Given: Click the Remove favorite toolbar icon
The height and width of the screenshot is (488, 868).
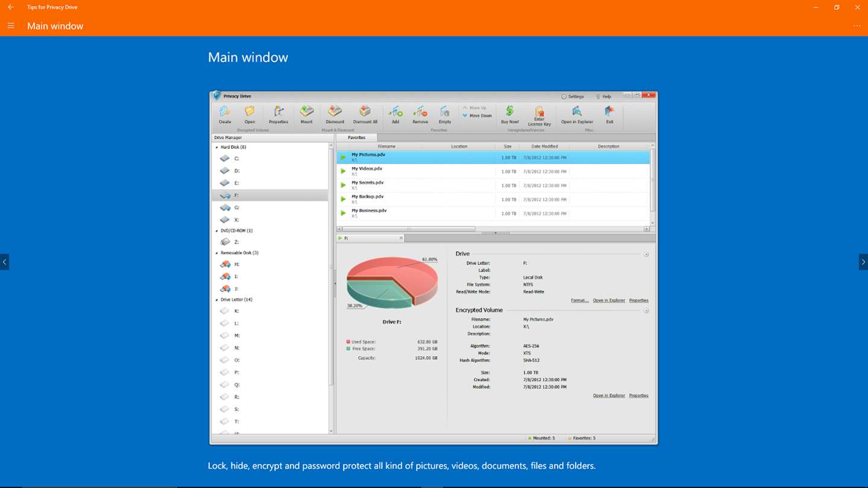Looking at the screenshot, I should tap(420, 115).
